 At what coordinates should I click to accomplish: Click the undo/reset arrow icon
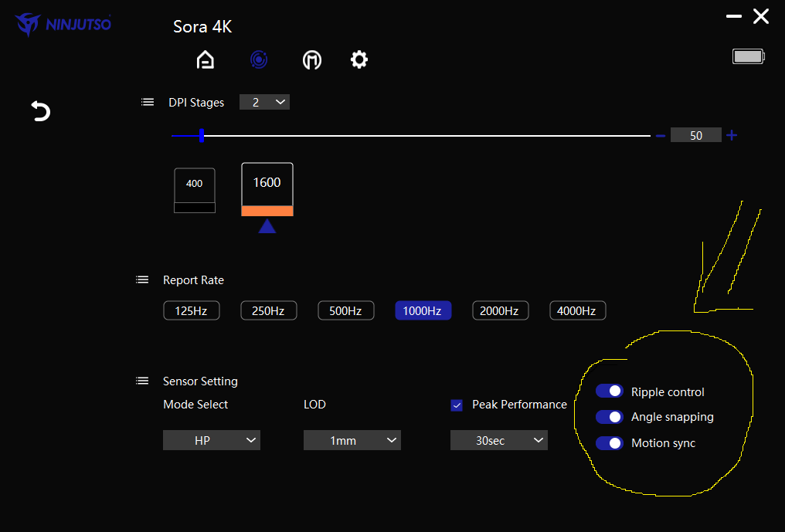coord(40,111)
